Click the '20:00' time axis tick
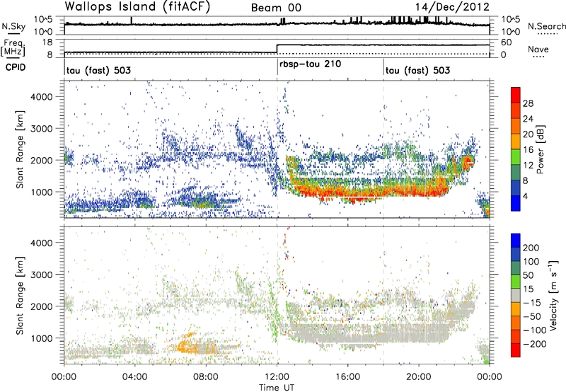The image size is (566, 392). click(x=418, y=377)
